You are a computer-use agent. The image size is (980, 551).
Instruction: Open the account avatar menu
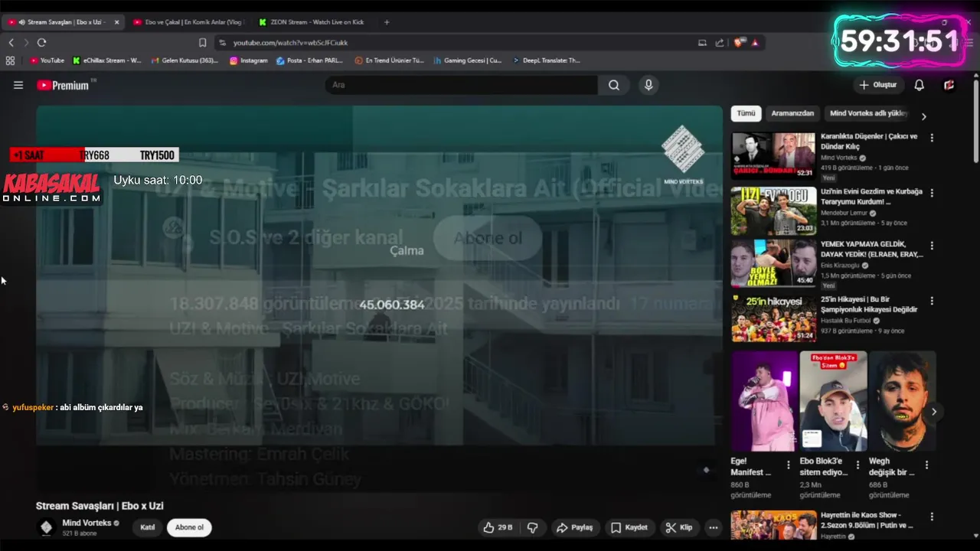949,85
